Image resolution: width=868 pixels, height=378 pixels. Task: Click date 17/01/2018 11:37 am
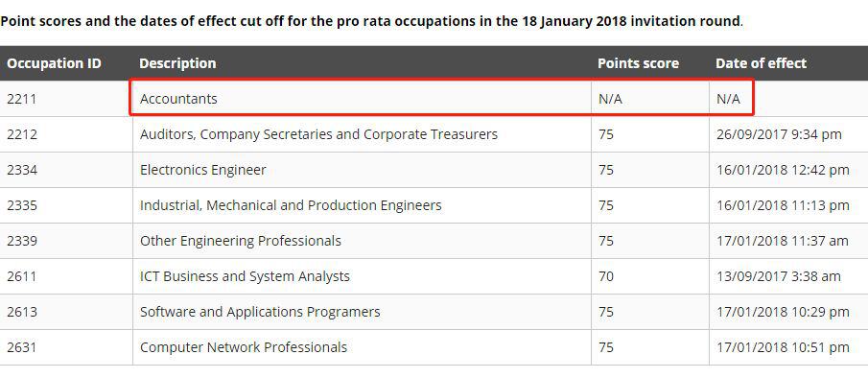click(x=782, y=241)
